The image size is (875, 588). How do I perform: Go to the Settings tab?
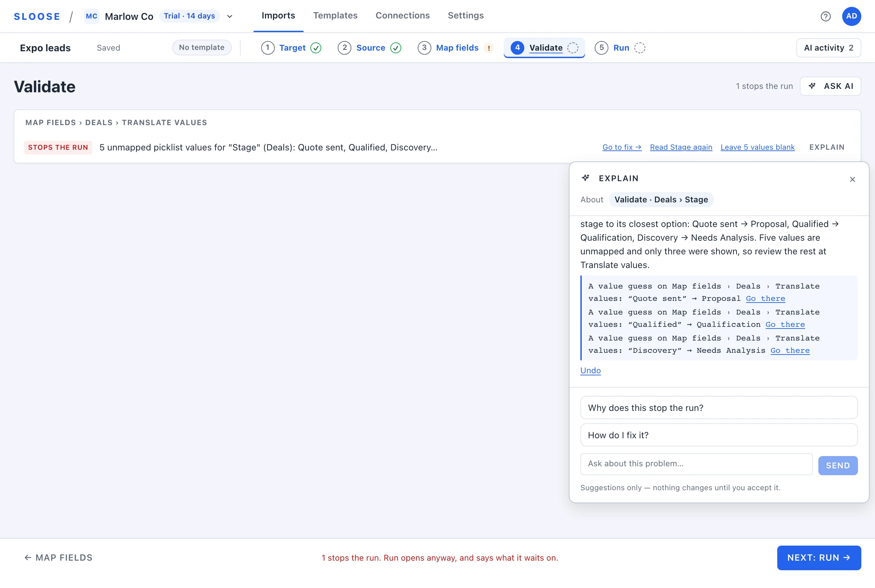(x=466, y=16)
